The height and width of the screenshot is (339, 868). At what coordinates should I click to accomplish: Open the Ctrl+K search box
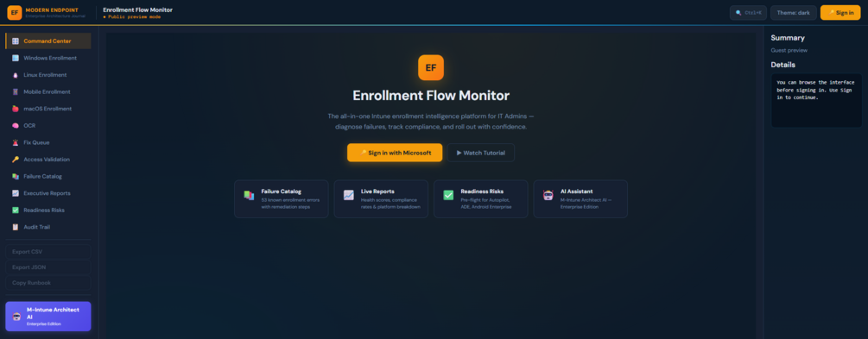[x=748, y=13]
